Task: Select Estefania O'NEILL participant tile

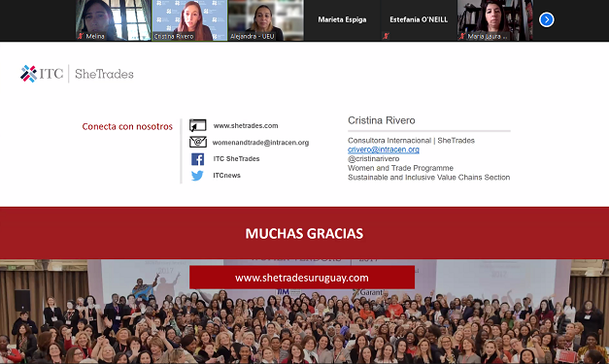Action: point(419,20)
